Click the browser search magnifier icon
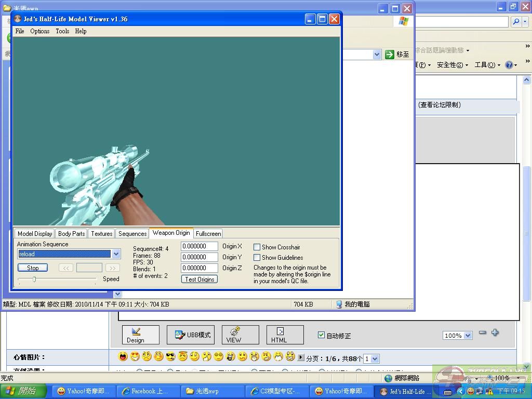The image size is (532, 399). [x=516, y=22]
